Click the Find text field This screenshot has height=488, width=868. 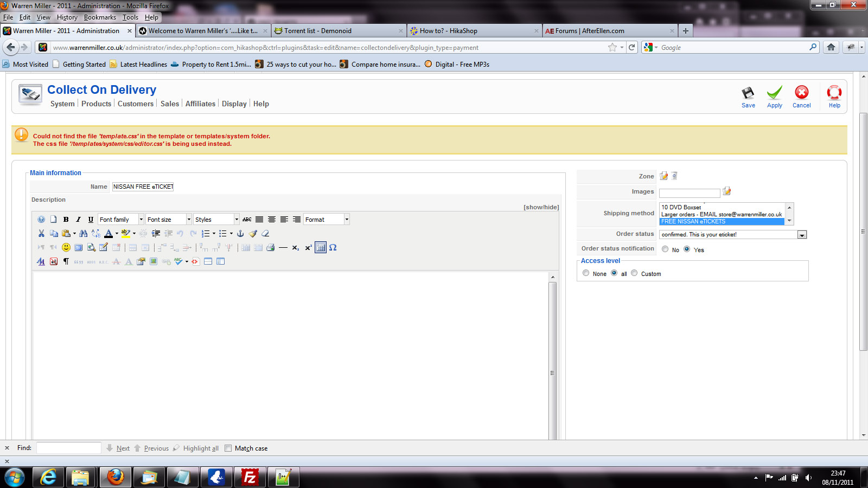click(68, 448)
